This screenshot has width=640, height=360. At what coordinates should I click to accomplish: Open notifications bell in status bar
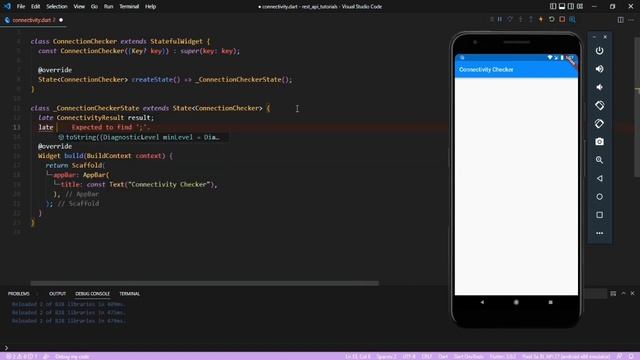pyautogui.click(x=631, y=356)
